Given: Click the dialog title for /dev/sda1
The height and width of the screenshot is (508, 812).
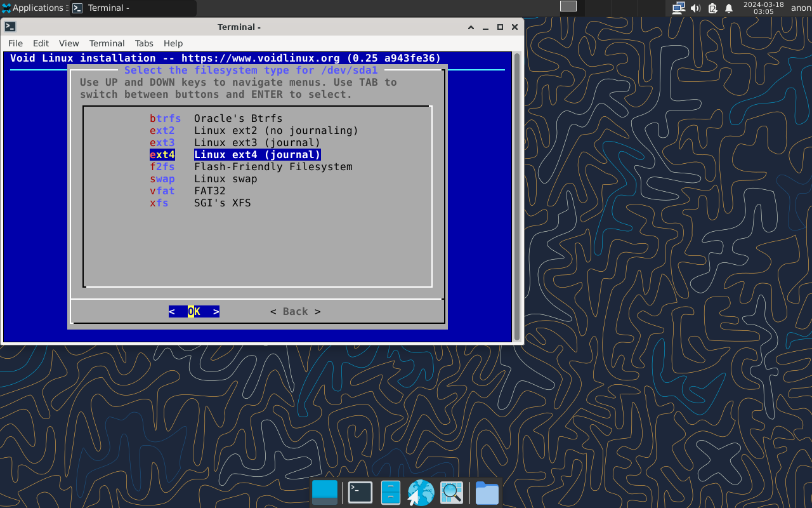Looking at the screenshot, I should [251, 70].
